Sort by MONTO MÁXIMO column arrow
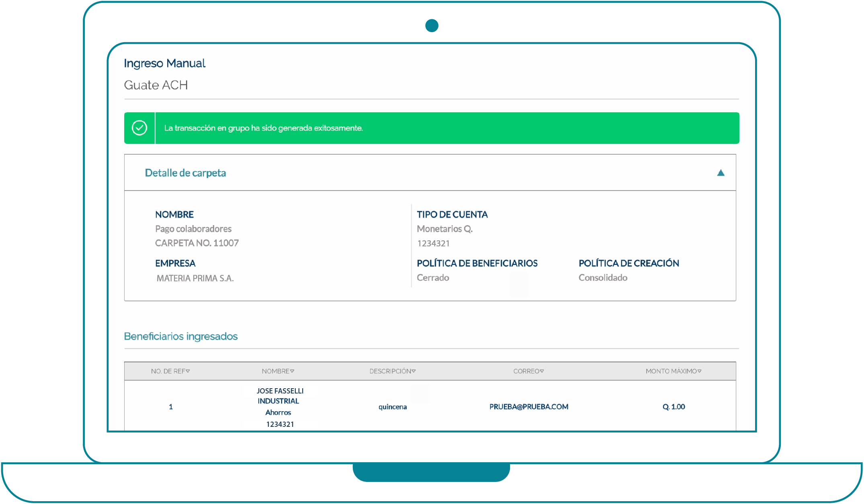The width and height of the screenshot is (864, 504). pyautogui.click(x=699, y=371)
